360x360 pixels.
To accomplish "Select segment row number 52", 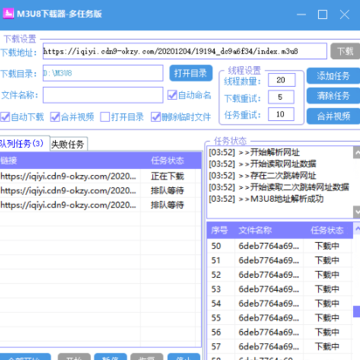I will point(279,275).
